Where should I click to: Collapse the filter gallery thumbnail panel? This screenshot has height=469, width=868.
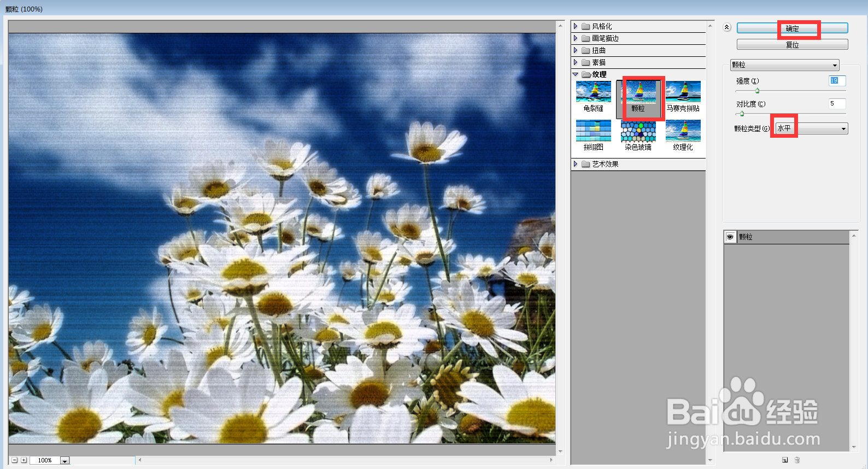[727, 27]
